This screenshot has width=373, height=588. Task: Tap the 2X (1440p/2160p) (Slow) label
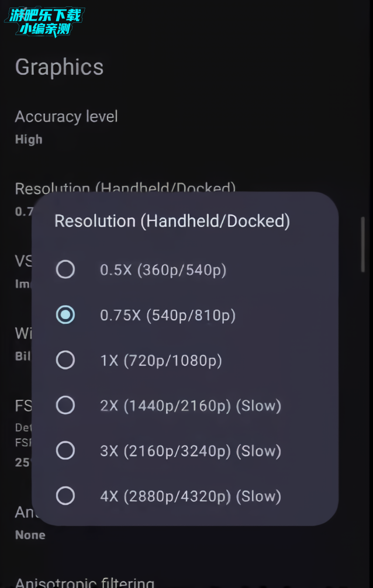pos(191,406)
